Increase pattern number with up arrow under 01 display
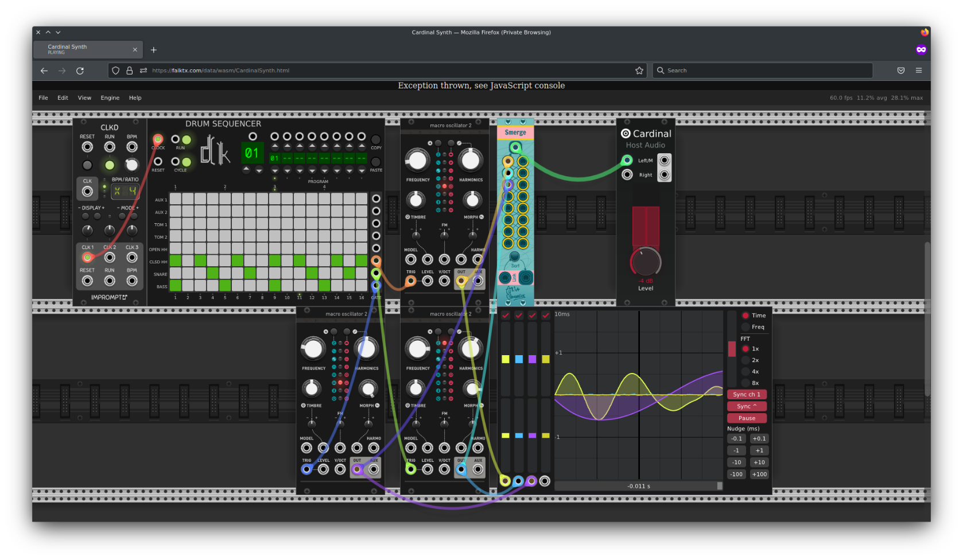This screenshot has height=560, width=963. tap(246, 170)
